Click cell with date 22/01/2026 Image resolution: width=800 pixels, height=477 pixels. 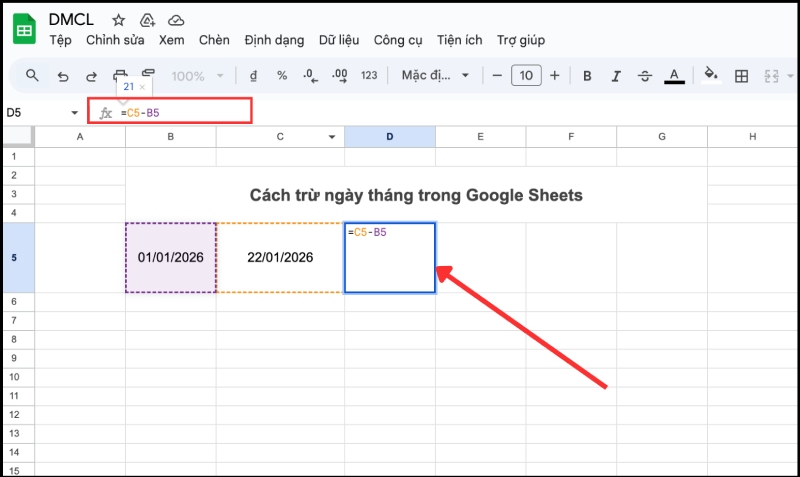(x=280, y=258)
